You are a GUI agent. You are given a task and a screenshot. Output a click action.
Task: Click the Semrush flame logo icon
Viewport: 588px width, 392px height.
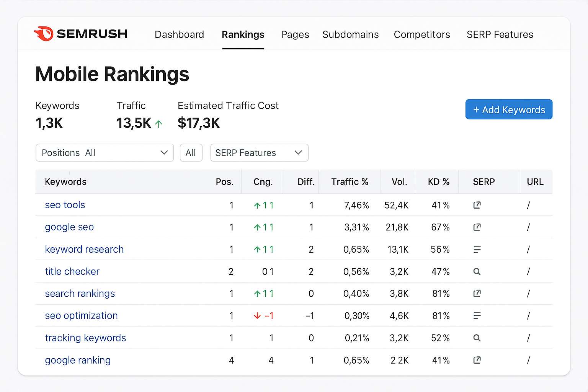(43, 34)
